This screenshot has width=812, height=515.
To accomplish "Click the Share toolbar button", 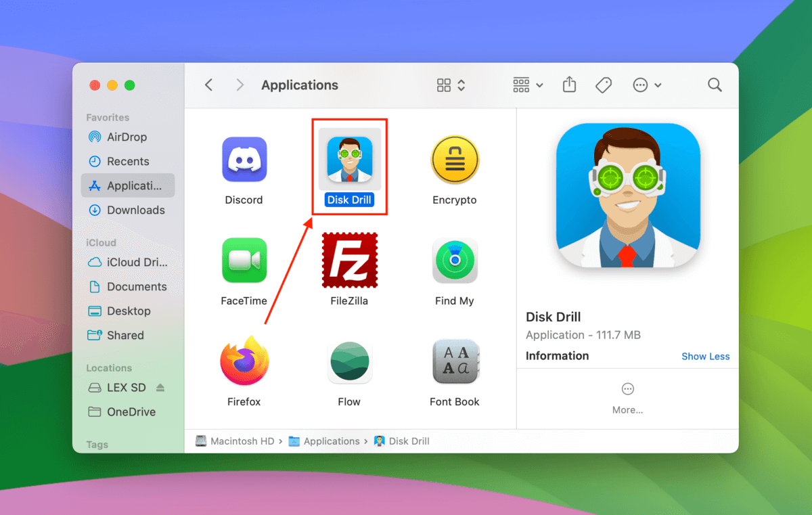I will [569, 85].
